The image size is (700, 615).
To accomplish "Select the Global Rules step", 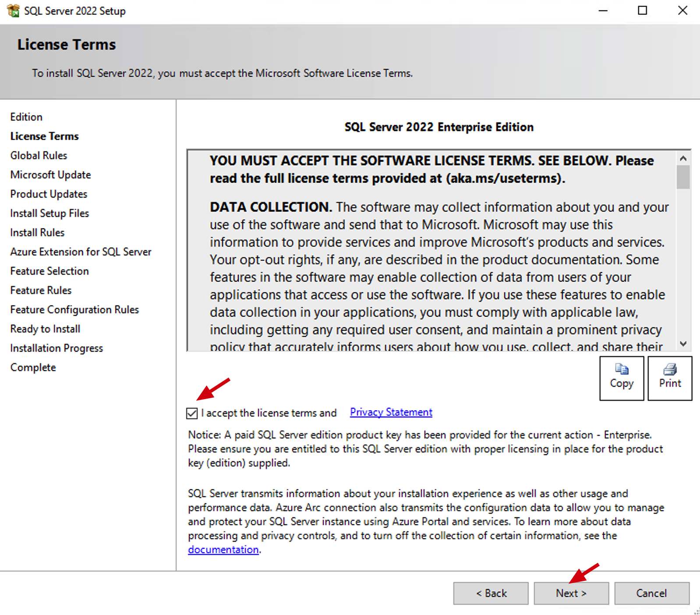I will point(39,156).
